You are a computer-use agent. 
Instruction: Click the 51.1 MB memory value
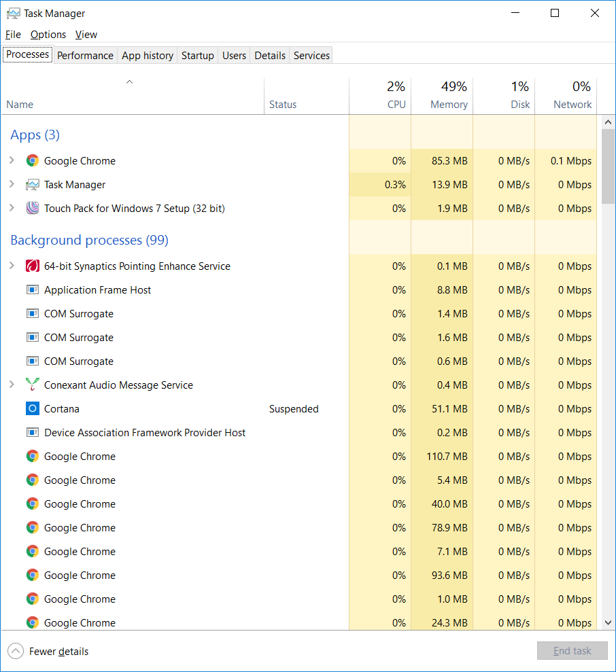pyautogui.click(x=449, y=409)
